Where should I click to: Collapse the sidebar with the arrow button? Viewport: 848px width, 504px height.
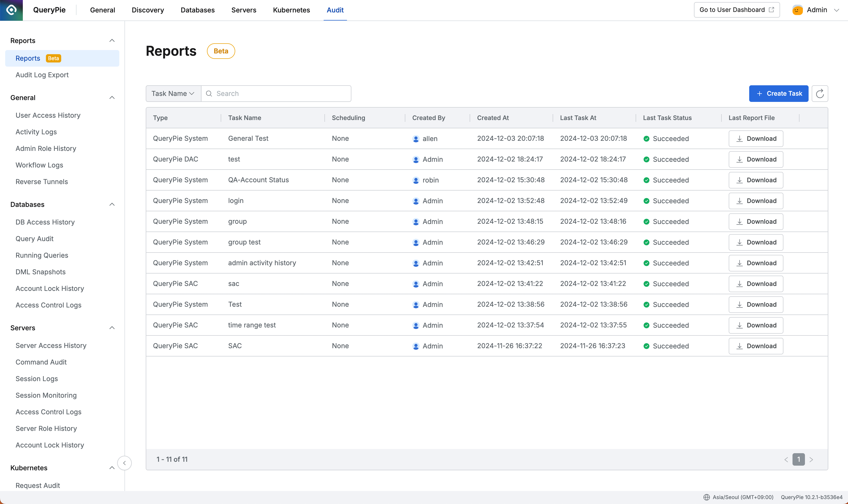pyautogui.click(x=124, y=463)
